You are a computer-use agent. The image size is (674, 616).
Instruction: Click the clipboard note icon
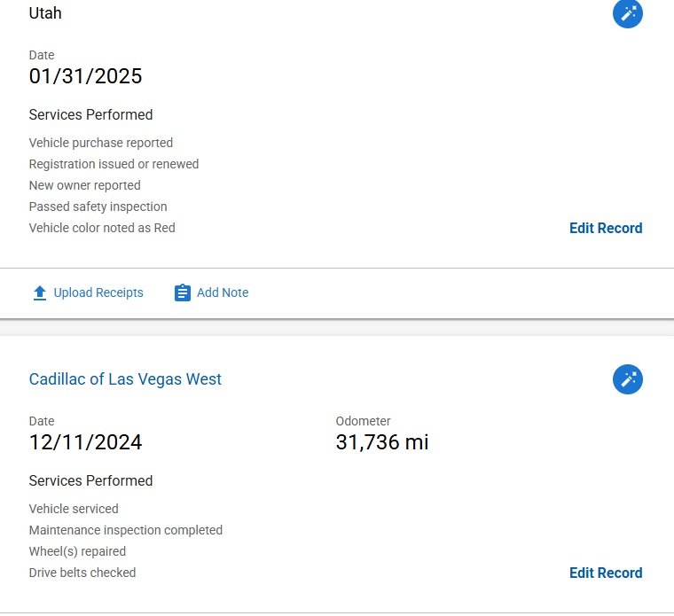click(183, 293)
